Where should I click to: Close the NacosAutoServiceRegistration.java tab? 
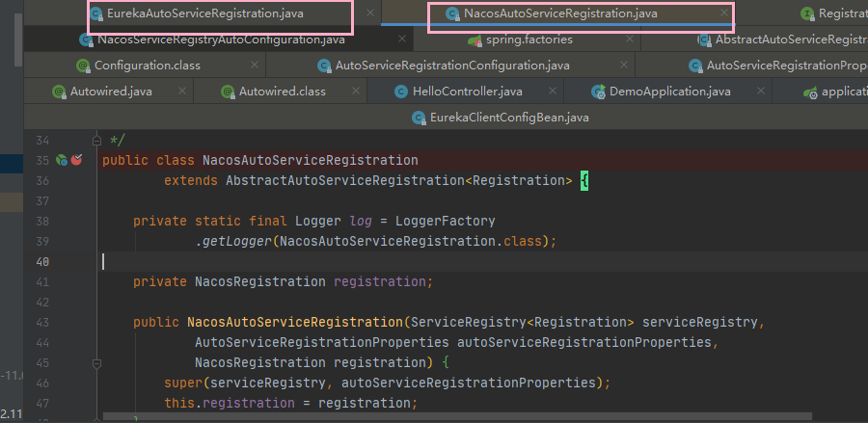click(x=724, y=13)
